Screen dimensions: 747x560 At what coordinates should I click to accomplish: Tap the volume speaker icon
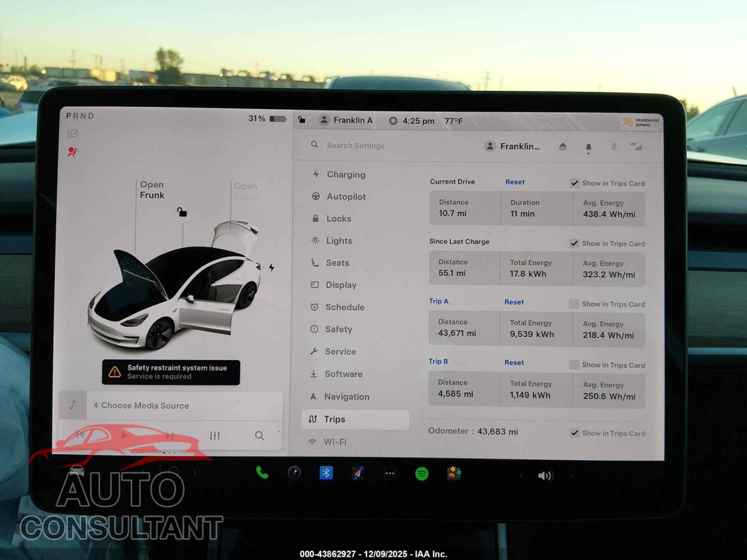pyautogui.click(x=545, y=476)
